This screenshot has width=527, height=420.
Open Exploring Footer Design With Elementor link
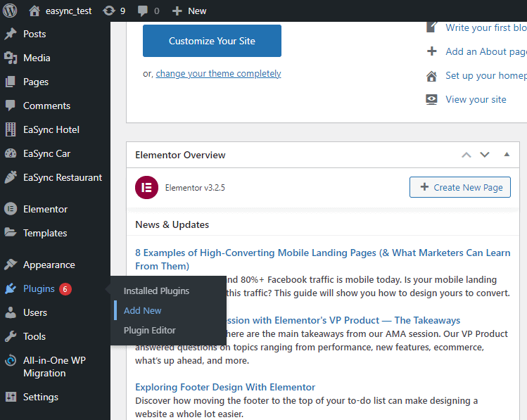(225, 387)
